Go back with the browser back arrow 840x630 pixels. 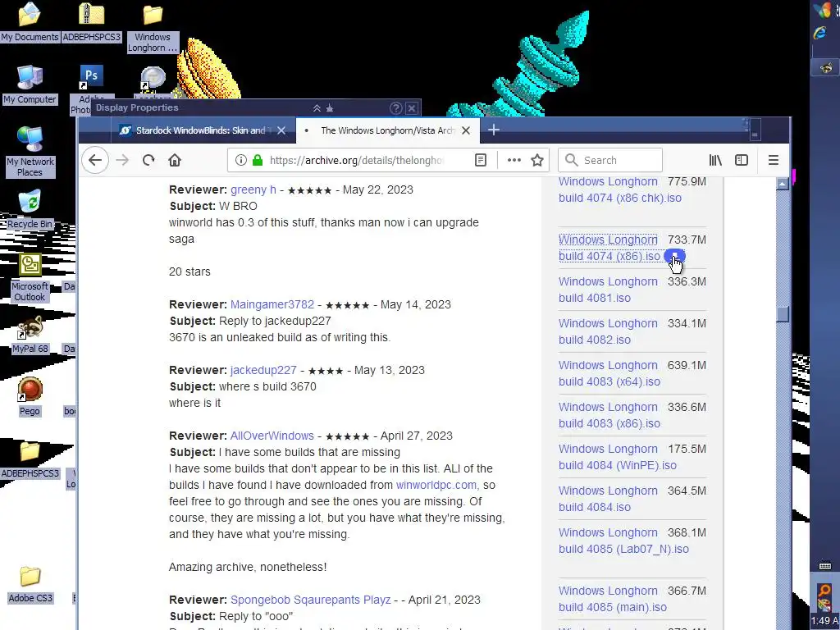[x=95, y=160]
